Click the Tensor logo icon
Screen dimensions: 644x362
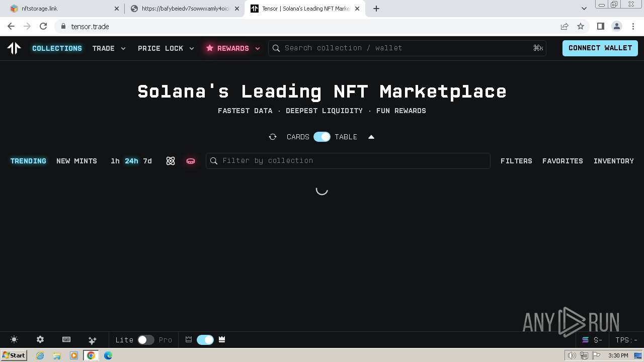pyautogui.click(x=14, y=48)
